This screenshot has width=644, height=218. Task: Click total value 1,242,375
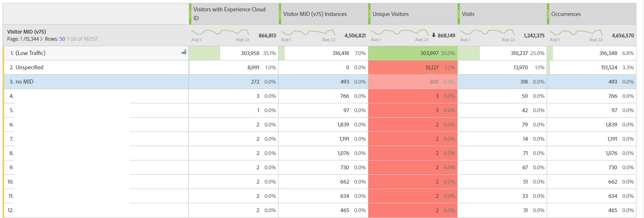[x=534, y=36]
